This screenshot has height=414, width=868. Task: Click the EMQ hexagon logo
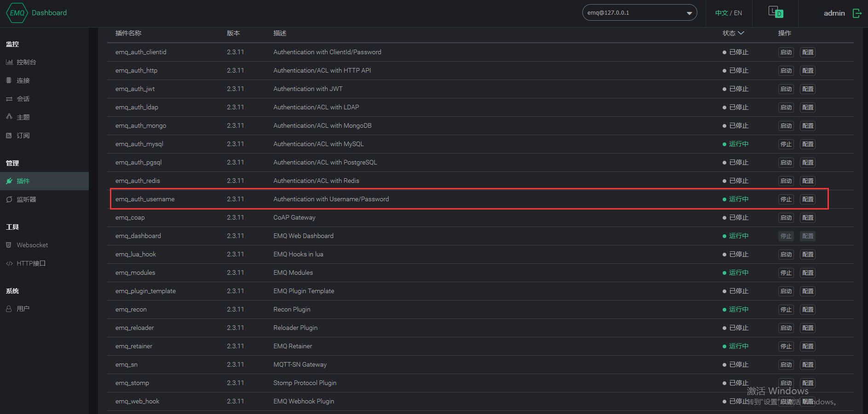click(17, 13)
